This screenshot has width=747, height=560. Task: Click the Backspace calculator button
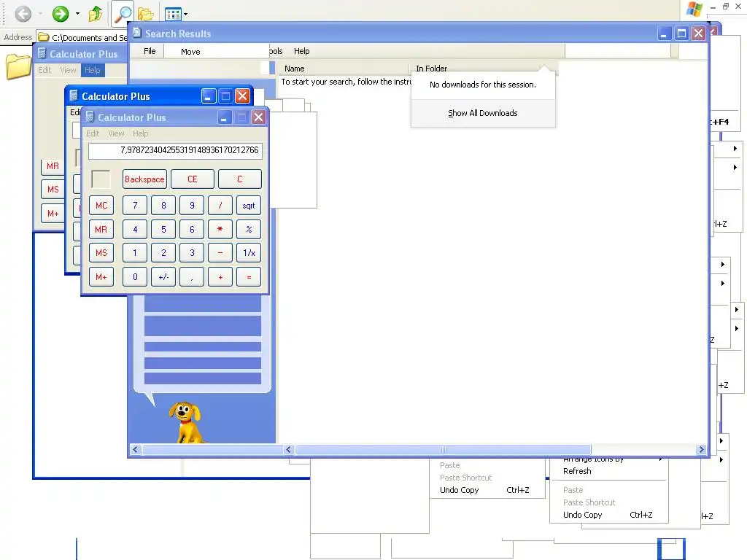point(144,179)
